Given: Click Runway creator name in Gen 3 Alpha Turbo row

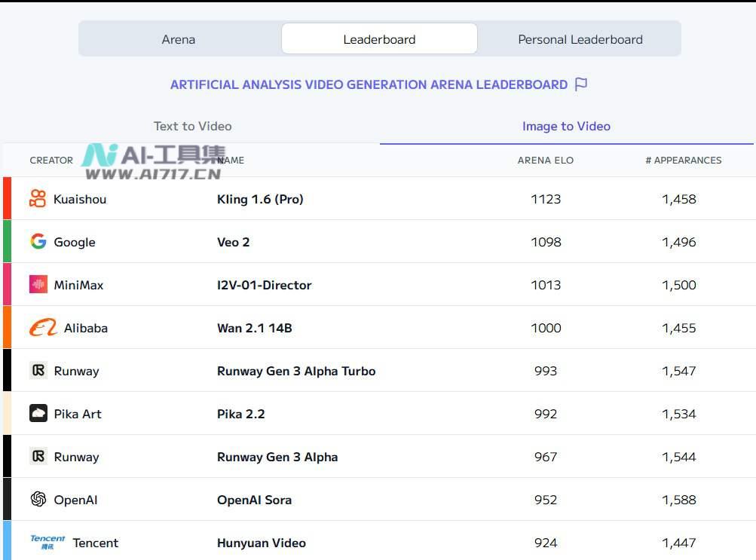Looking at the screenshot, I should pos(76,371).
